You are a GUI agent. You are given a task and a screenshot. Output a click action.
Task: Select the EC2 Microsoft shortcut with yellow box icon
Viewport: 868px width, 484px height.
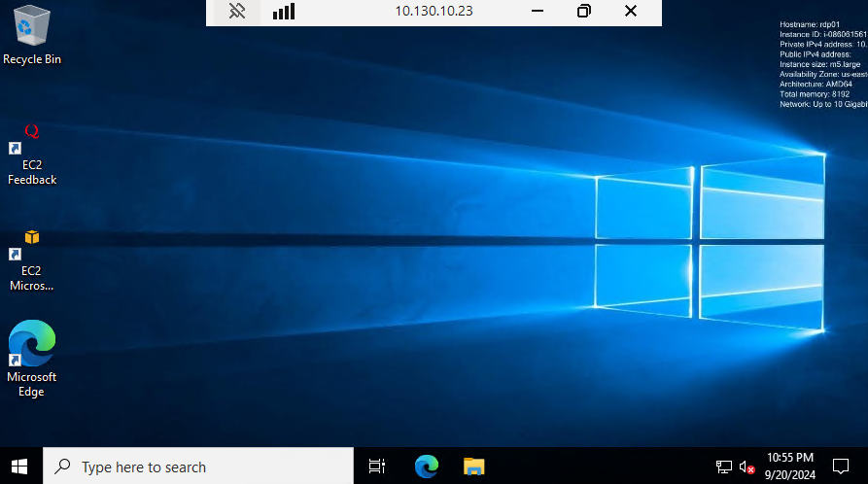click(31, 259)
